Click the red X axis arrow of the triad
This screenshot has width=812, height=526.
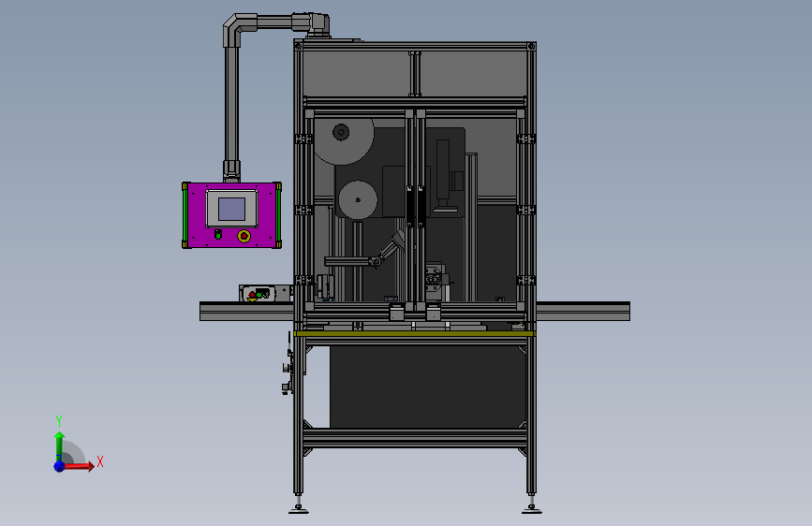pyautogui.click(x=80, y=466)
